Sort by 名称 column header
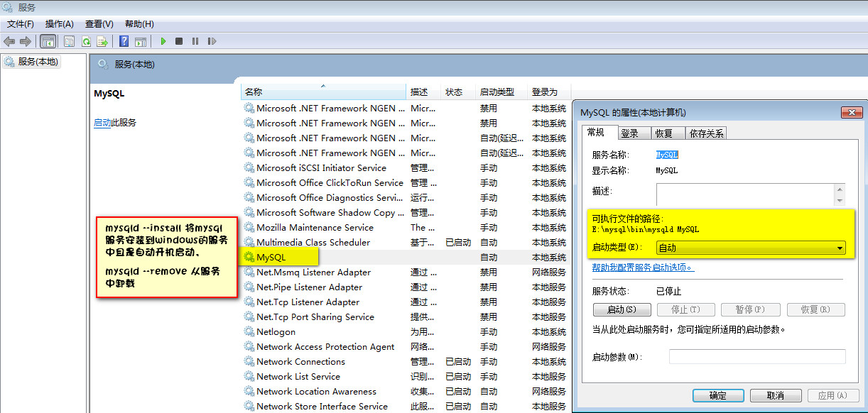 [x=324, y=92]
